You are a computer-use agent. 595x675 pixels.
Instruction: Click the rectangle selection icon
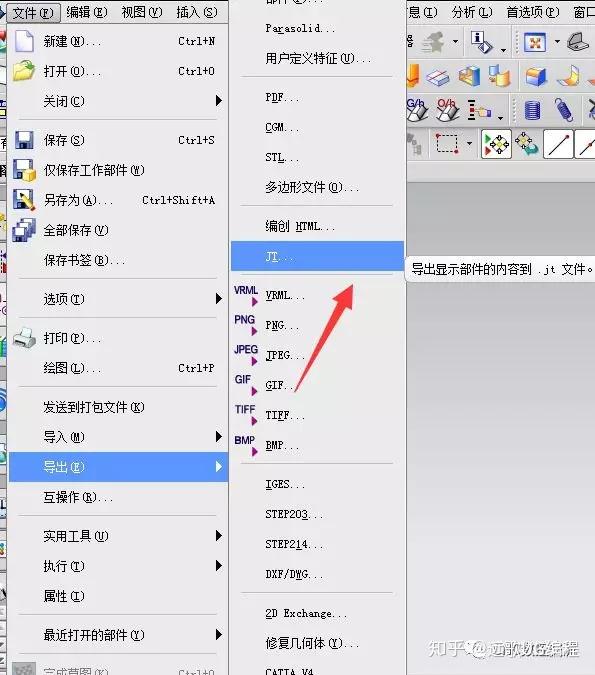(447, 143)
